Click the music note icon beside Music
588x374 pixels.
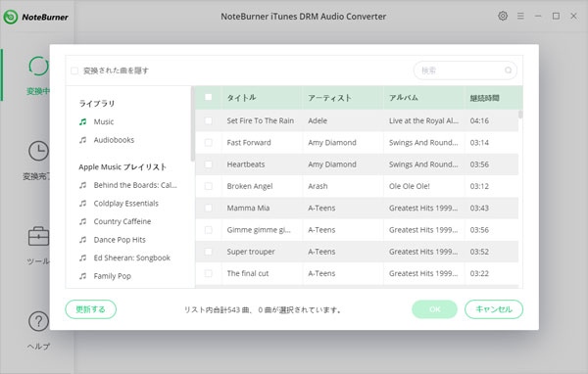[x=83, y=121]
